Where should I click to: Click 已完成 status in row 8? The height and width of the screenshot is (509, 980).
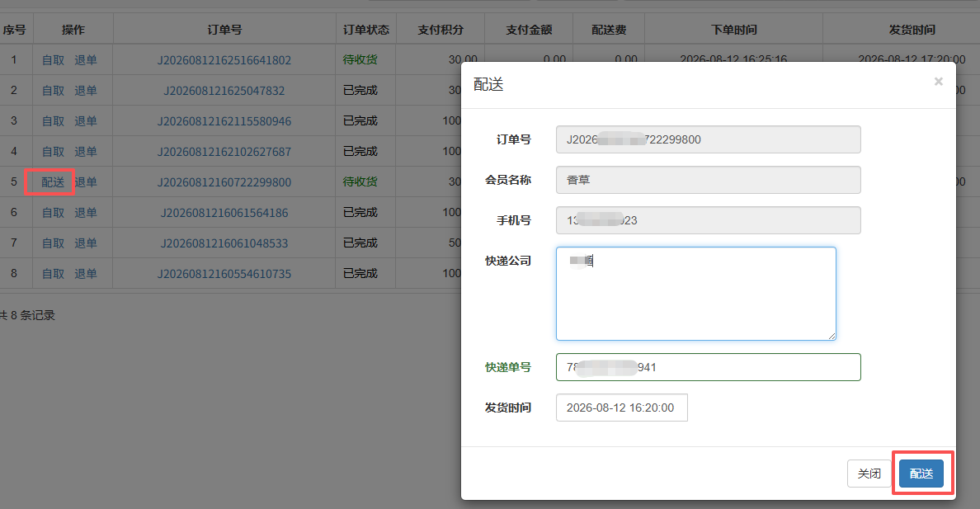click(x=360, y=274)
